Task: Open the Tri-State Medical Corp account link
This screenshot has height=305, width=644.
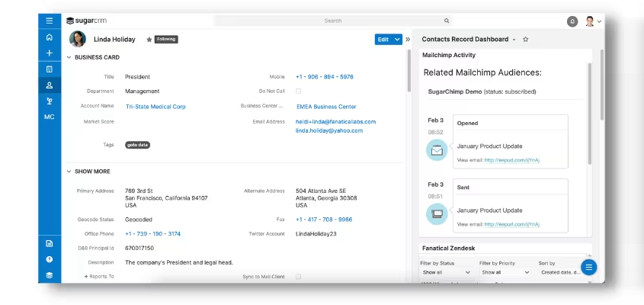Action: [x=155, y=107]
